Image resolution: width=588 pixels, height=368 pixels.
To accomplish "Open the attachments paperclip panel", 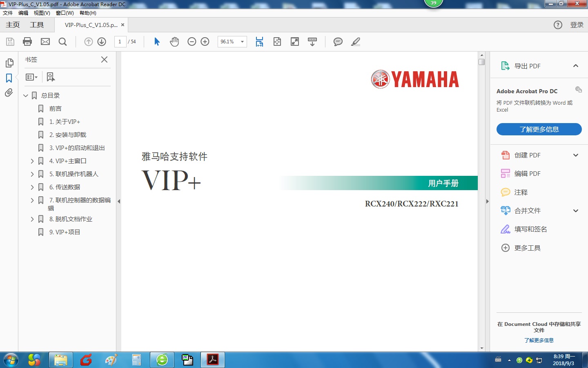I will click(x=9, y=93).
